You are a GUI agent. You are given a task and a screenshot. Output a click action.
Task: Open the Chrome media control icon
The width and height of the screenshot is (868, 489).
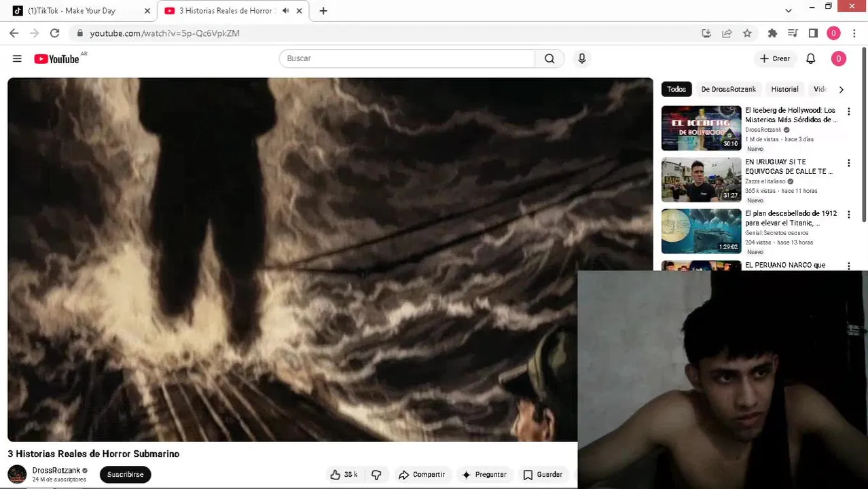(793, 33)
